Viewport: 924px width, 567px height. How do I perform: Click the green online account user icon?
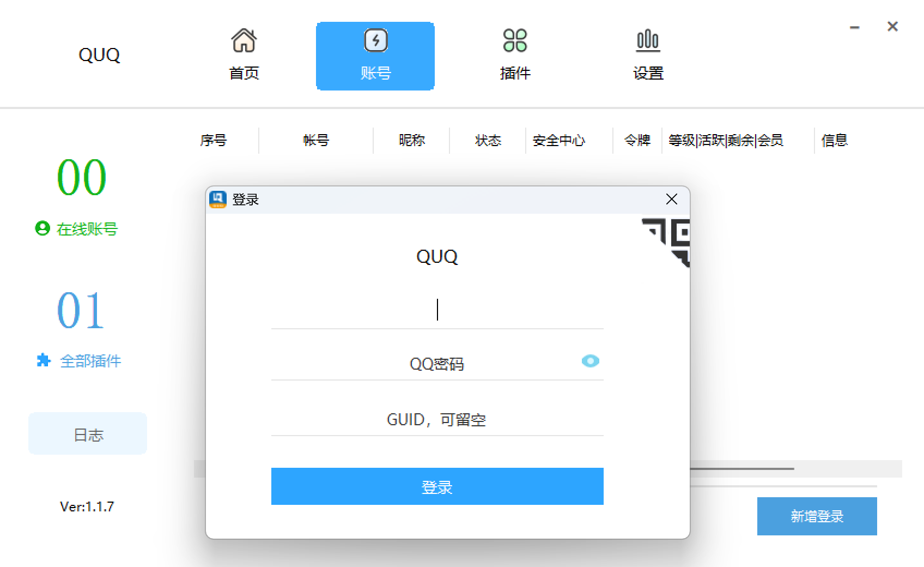point(42,228)
